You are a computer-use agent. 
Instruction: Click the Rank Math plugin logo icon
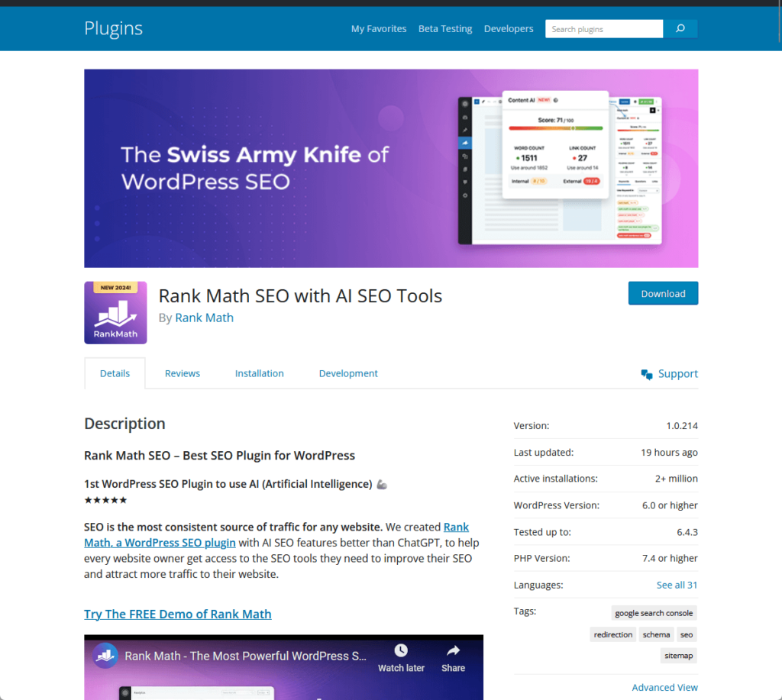coord(116,313)
